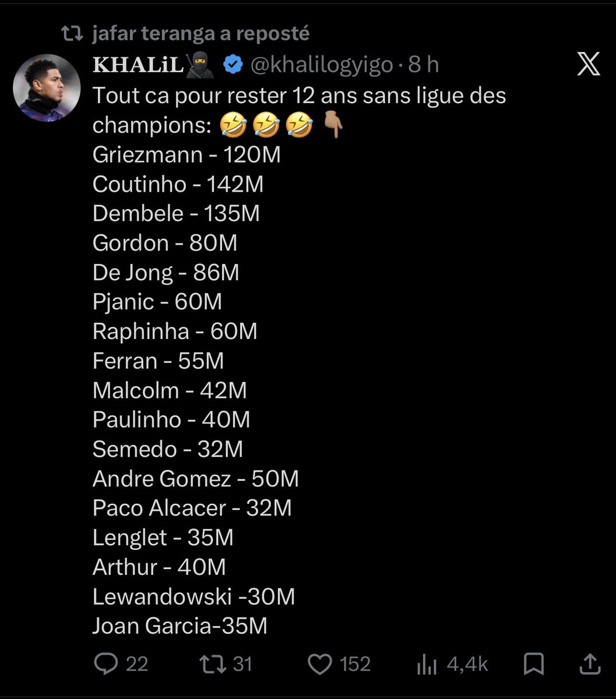
Task: Share the post via upload arrow icon
Action: 590,663
